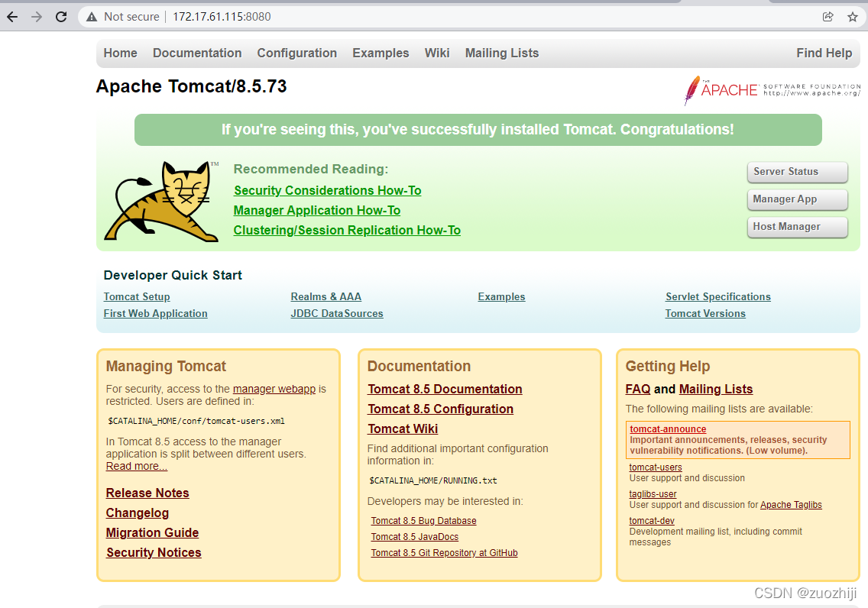Reload the page with refresh icon

tap(61, 17)
